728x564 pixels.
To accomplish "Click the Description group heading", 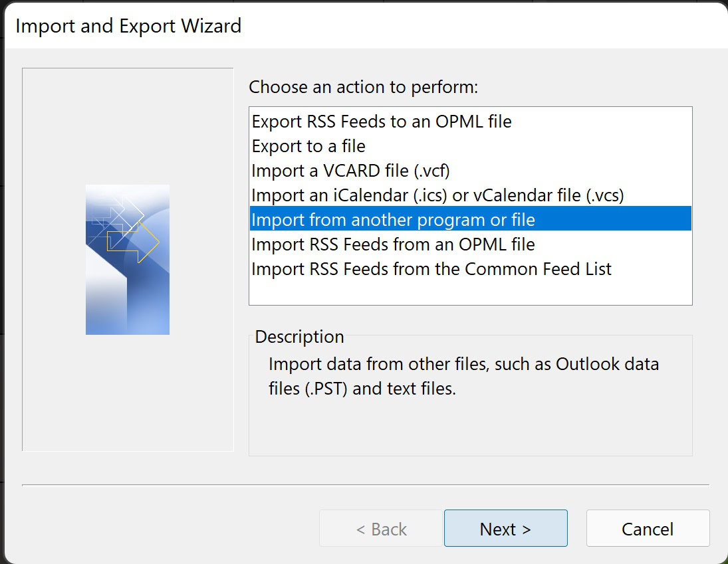I will point(299,337).
